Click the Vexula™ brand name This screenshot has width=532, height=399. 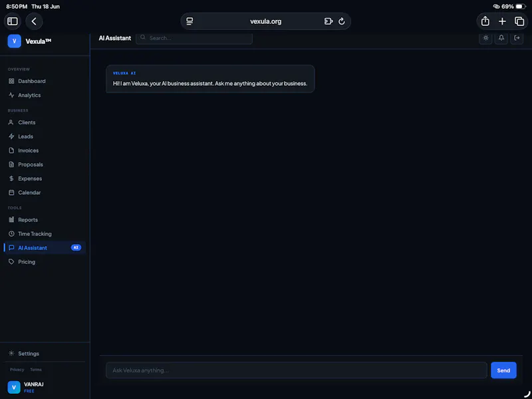click(39, 41)
